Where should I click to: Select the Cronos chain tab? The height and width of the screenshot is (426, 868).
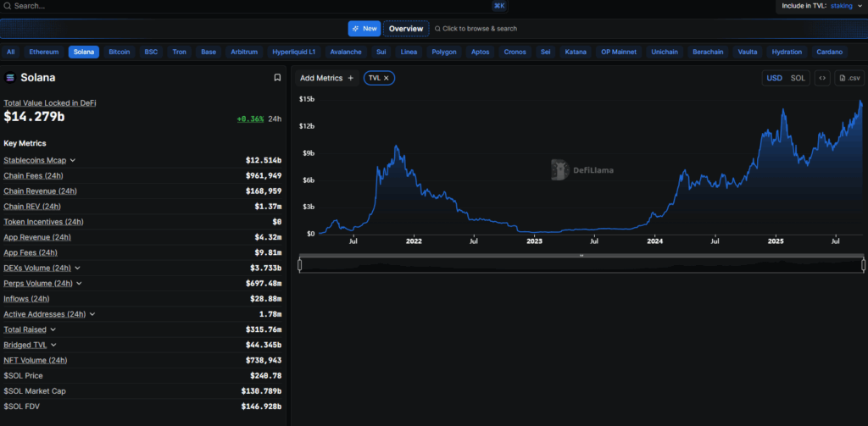515,52
